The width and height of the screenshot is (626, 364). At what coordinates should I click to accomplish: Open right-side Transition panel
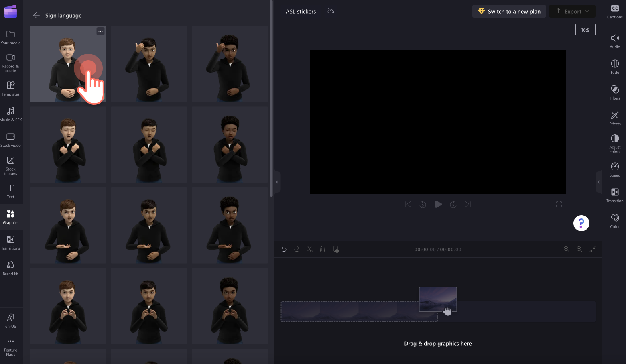pos(615,195)
